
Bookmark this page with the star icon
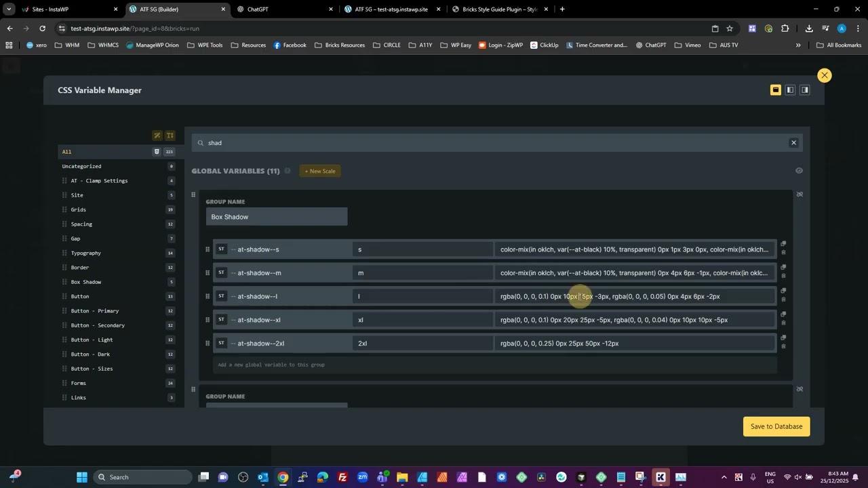click(x=730, y=28)
